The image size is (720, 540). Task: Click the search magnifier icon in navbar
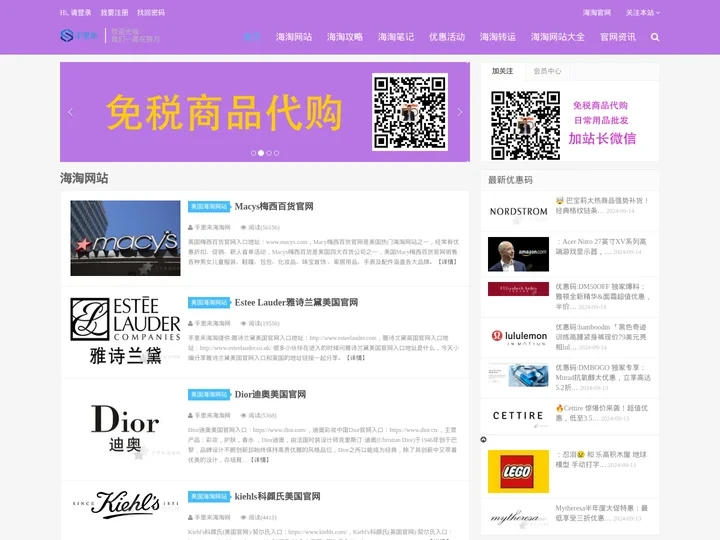(x=655, y=37)
